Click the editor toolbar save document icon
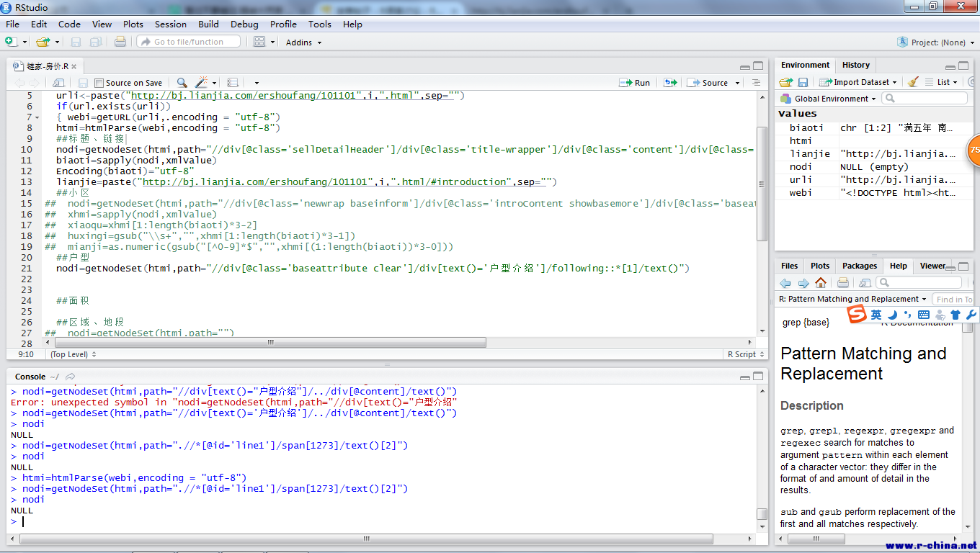The width and height of the screenshot is (980, 553). 83,83
